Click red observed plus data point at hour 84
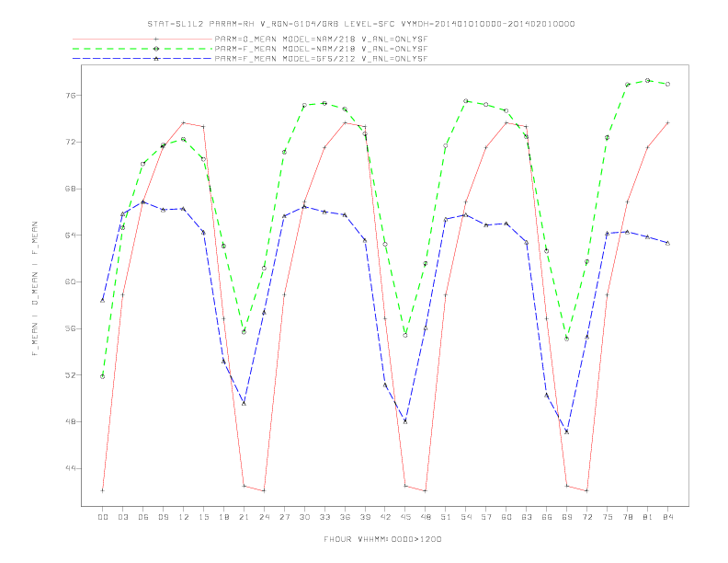Screen dimensions: 728x563 (x=668, y=122)
